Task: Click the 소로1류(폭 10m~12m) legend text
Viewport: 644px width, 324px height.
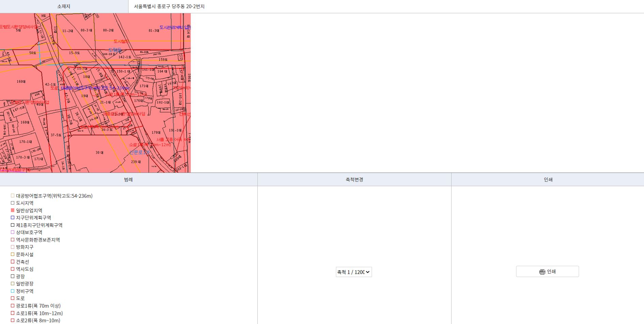Action: [39, 313]
